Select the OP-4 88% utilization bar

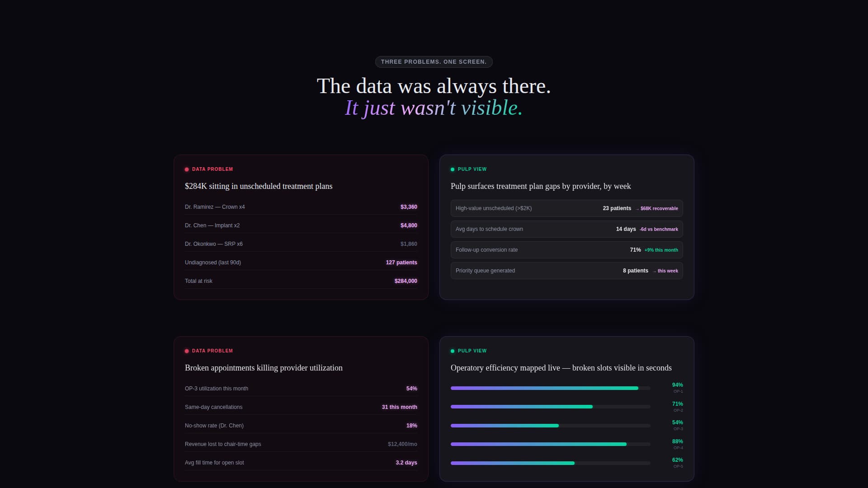(550, 444)
